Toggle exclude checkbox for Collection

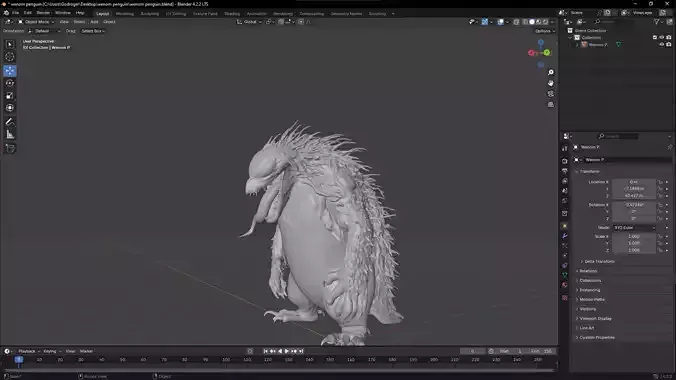654,38
